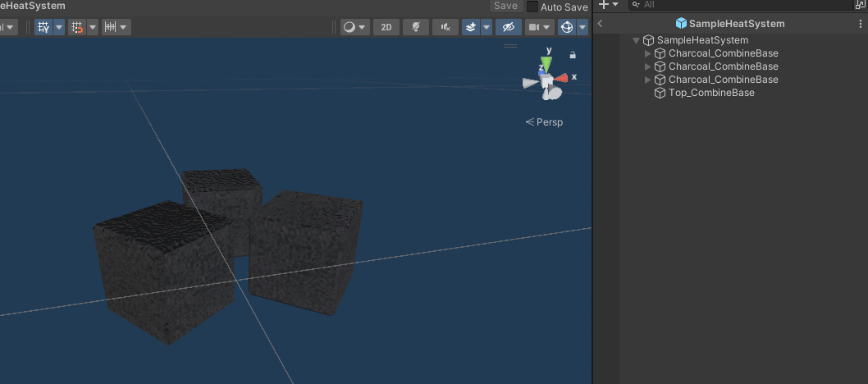
Task: Collapse the SampleHeatSystem root node
Action: tap(636, 40)
